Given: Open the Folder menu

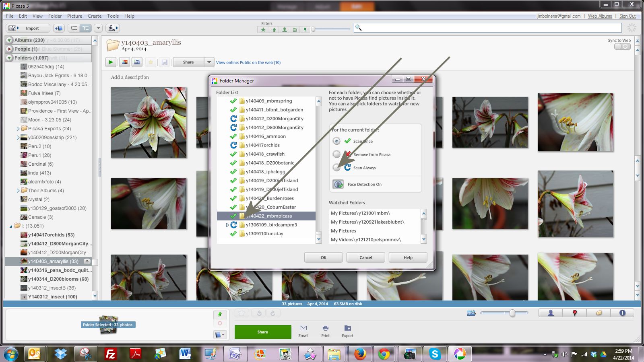Looking at the screenshot, I should pos(55,16).
